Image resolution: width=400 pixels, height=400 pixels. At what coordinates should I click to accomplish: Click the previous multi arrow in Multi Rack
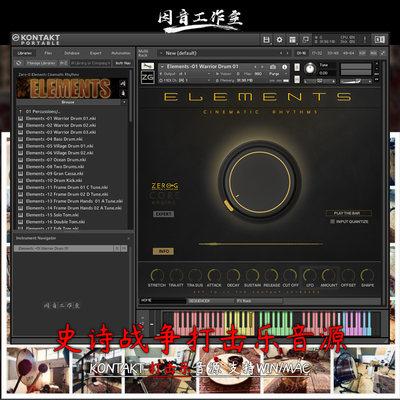(281, 53)
